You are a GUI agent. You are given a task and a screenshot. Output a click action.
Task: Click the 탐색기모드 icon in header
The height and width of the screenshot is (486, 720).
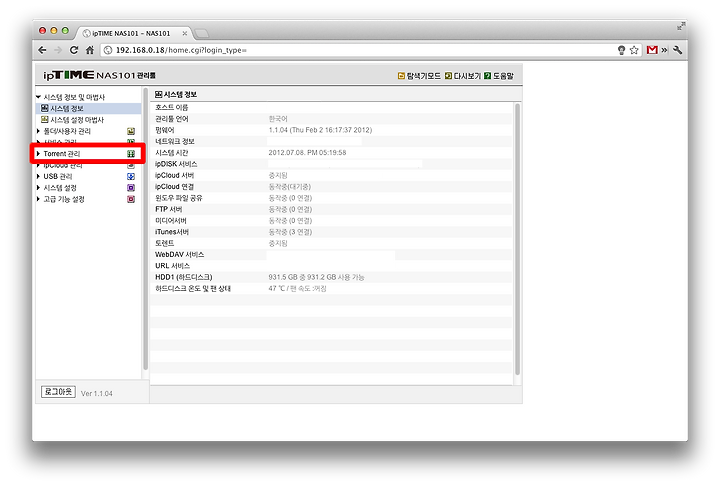pos(401,76)
